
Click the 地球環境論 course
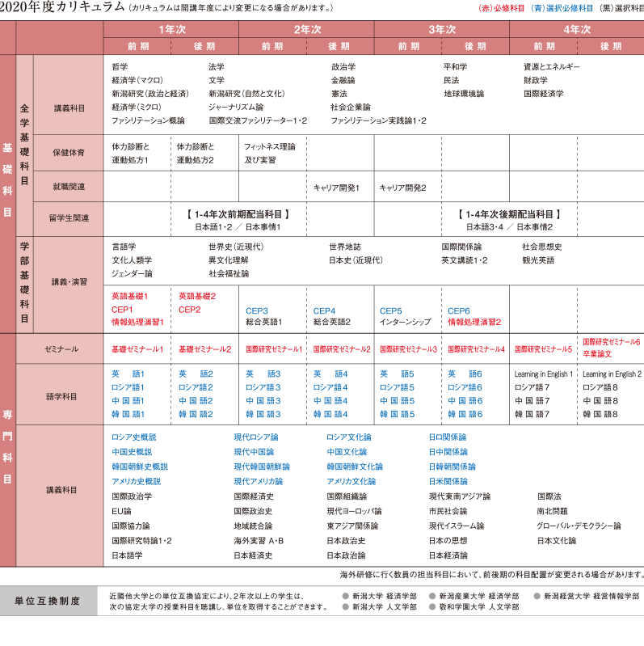tap(464, 94)
